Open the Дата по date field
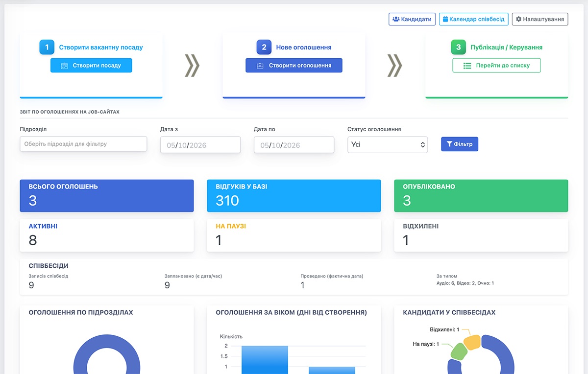This screenshot has height=374, width=588. click(x=294, y=145)
